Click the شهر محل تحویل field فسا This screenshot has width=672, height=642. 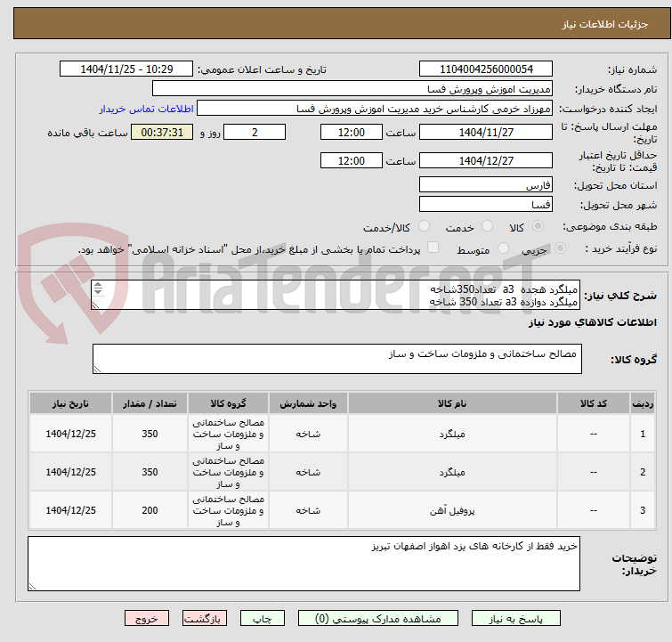point(486,205)
